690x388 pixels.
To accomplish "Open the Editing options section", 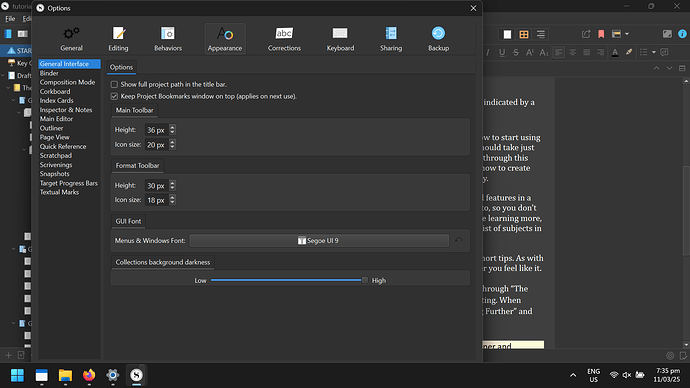I will click(118, 39).
